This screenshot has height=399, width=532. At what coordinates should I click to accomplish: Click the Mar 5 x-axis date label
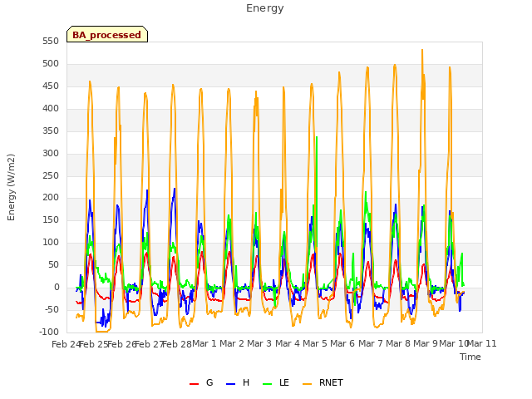tap(315, 344)
